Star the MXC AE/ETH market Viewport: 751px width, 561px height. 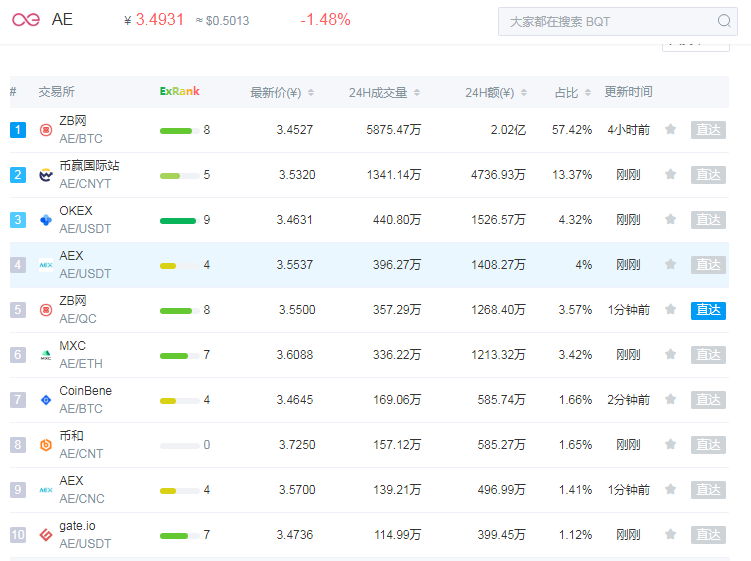(671, 355)
